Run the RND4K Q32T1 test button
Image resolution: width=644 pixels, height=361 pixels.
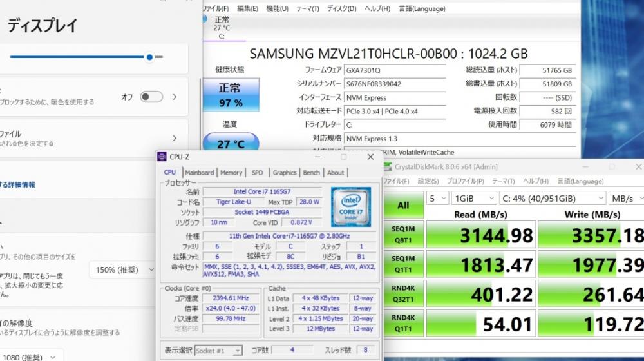click(403, 293)
